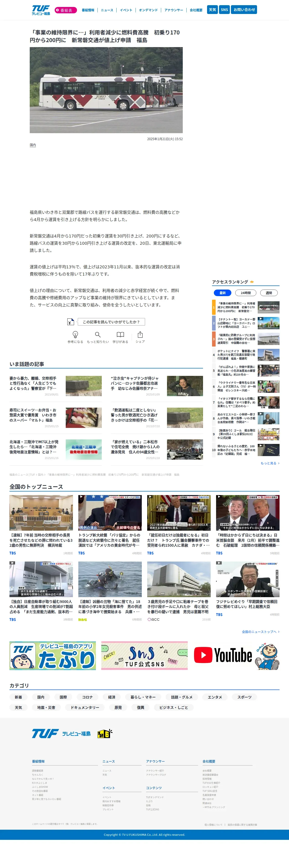Open the ニュース menu item
Screen dimensions: 289x868
click(x=107, y=10)
